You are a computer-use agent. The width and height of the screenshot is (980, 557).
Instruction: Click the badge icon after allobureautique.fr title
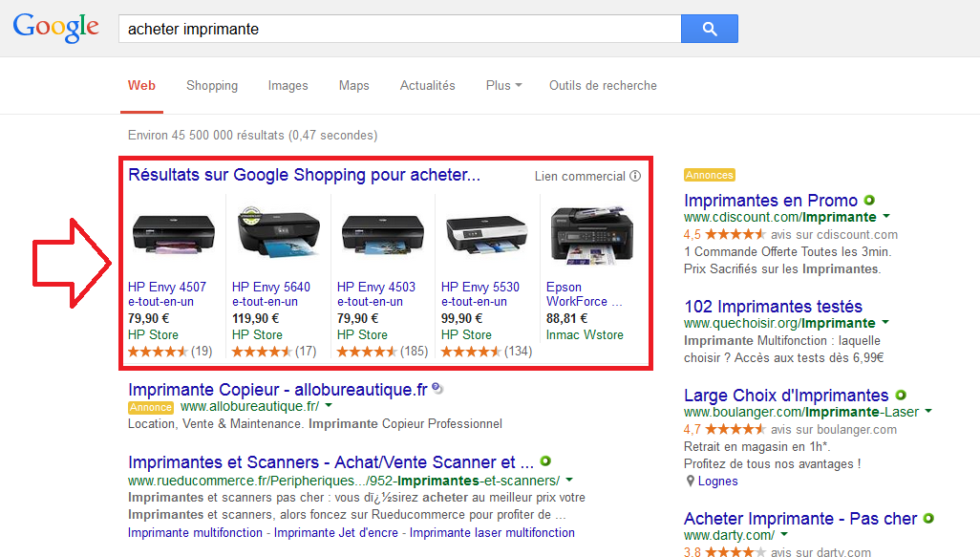pyautogui.click(x=437, y=388)
